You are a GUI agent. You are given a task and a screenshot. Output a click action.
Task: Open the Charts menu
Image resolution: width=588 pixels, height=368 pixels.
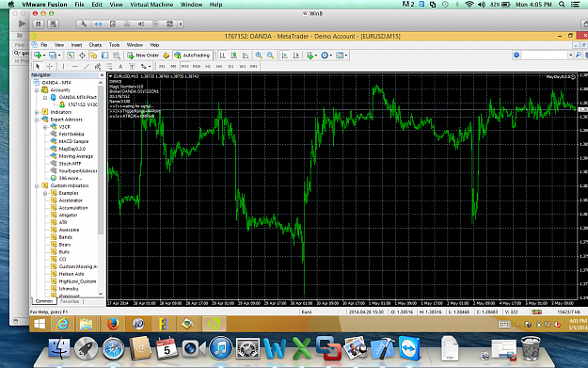tap(95, 45)
